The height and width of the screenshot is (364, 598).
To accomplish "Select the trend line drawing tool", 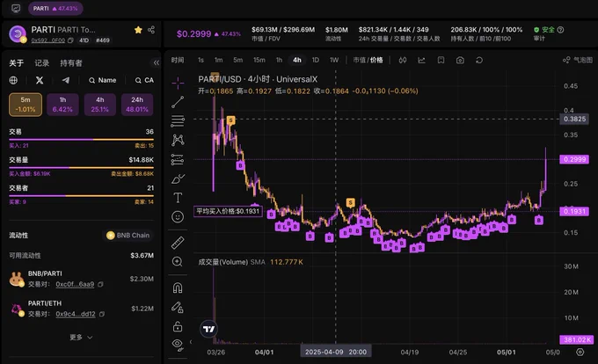I will click(x=178, y=102).
